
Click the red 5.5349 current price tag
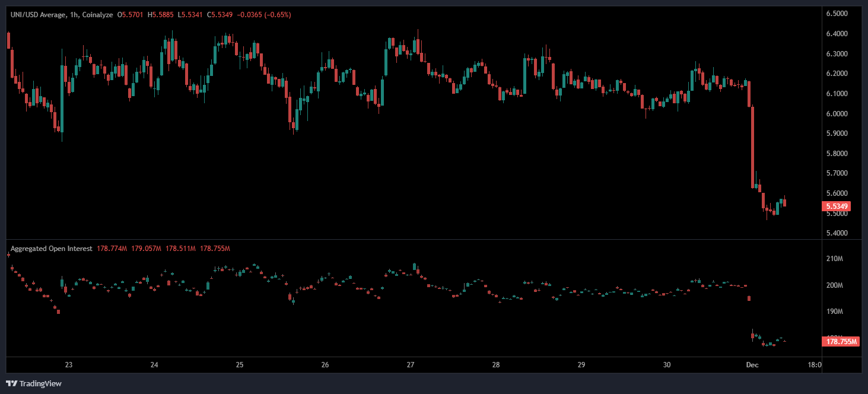coord(837,206)
